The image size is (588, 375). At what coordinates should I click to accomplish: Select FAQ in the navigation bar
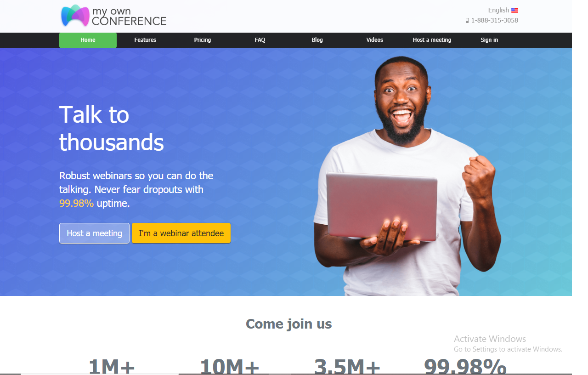(260, 40)
